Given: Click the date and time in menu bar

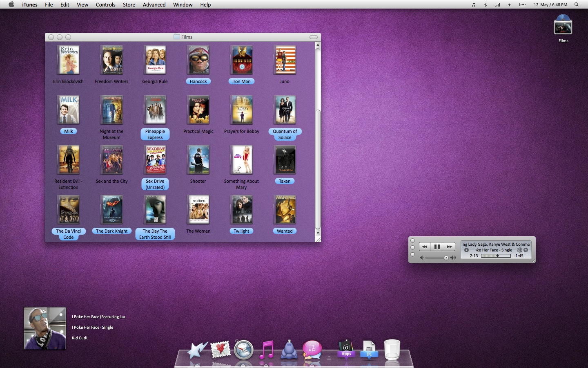Looking at the screenshot, I should [550, 4].
